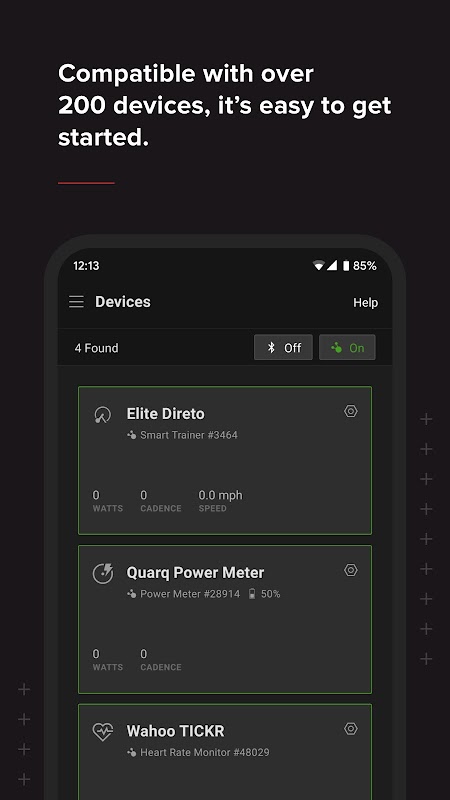Tap the Devices screen title
450x800 pixels.
pyautogui.click(x=123, y=302)
